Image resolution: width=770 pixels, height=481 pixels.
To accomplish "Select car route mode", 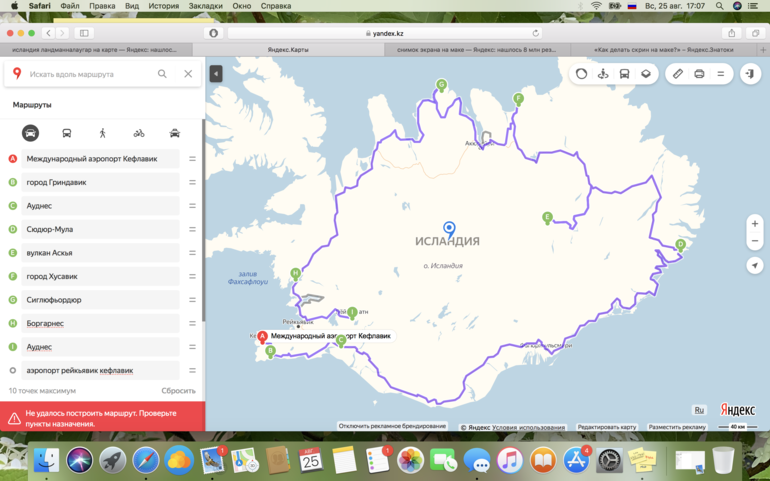I will click(x=30, y=133).
